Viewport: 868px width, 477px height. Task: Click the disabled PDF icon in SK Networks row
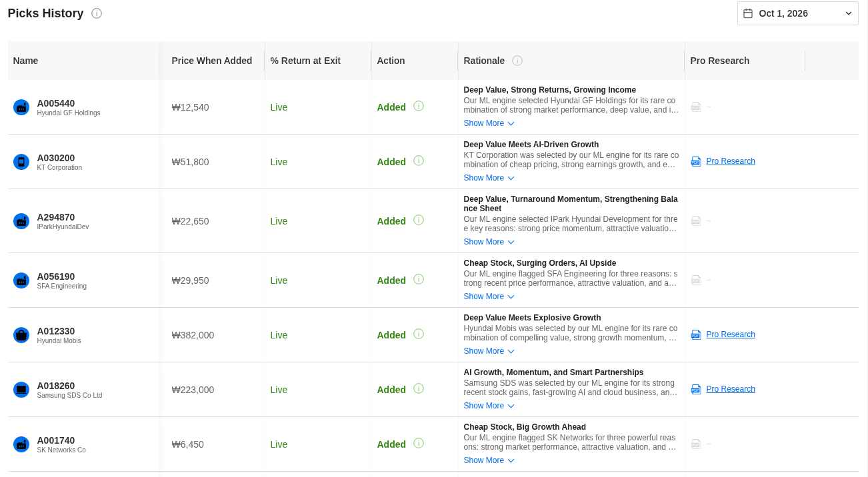696,444
